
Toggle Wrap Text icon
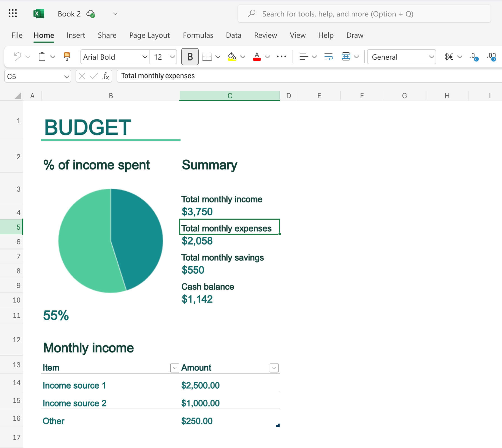pos(328,57)
